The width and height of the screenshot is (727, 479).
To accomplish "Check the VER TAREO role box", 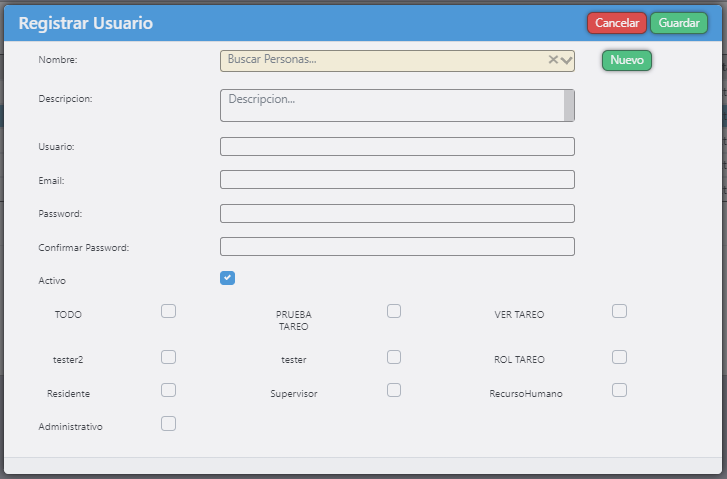I will click(619, 311).
